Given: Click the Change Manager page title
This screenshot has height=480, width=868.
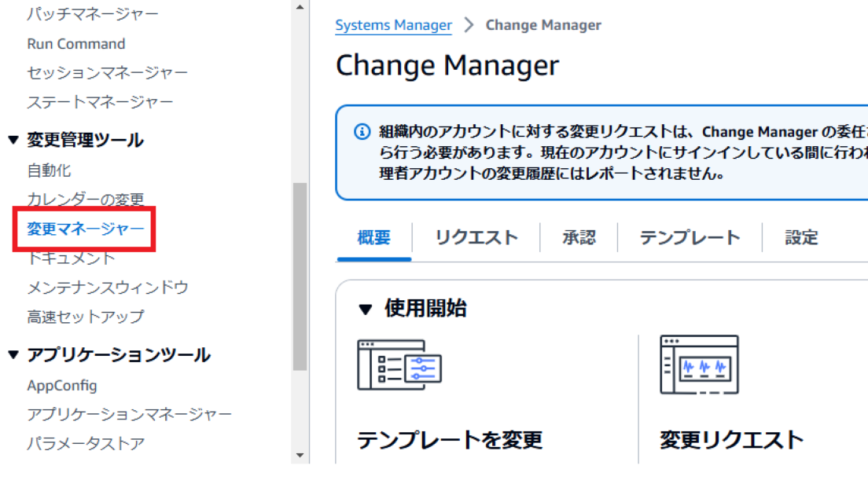Looking at the screenshot, I should coord(447,65).
